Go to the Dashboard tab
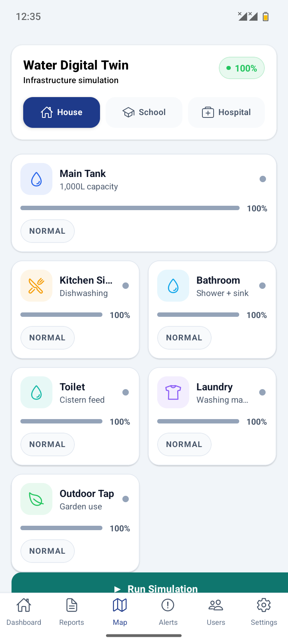The width and height of the screenshot is (288, 644). click(x=24, y=612)
